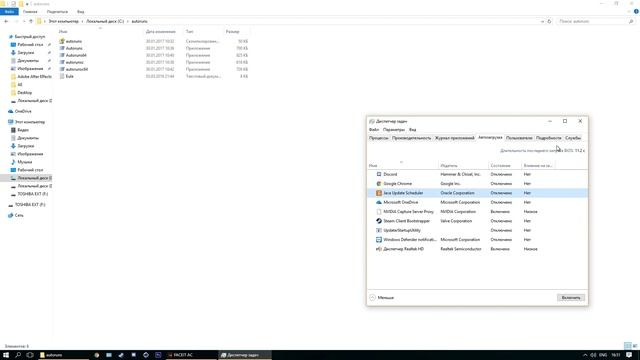The image size is (640, 360).
Task: Click Включить button in Task Manager
Action: [x=571, y=298]
